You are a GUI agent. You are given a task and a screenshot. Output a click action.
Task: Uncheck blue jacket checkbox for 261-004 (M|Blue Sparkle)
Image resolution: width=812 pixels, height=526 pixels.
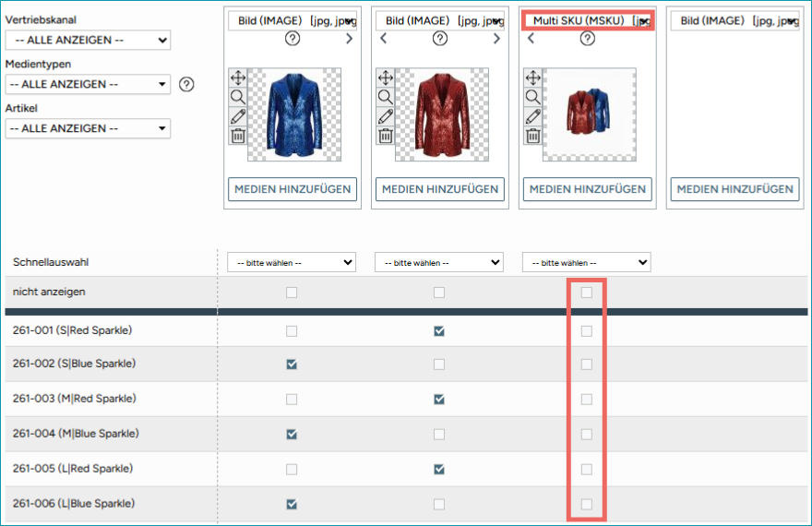(292, 435)
